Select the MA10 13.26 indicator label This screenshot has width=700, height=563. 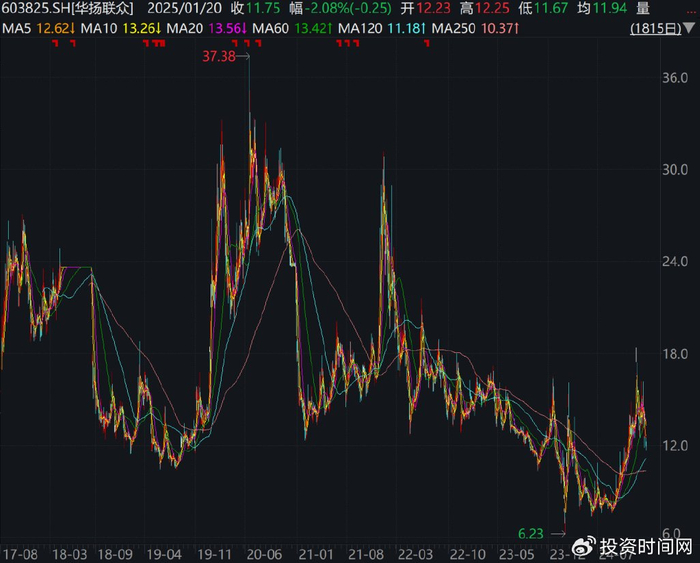tap(121, 29)
